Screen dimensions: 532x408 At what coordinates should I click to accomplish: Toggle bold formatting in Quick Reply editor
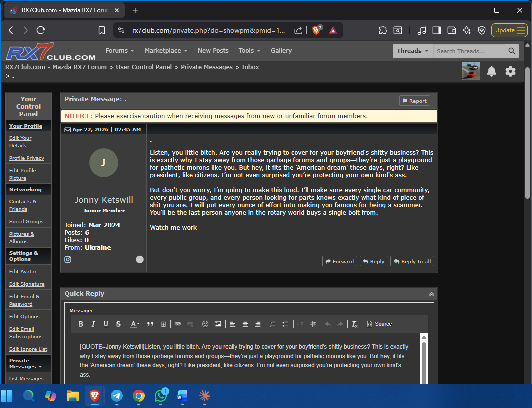[81, 324]
